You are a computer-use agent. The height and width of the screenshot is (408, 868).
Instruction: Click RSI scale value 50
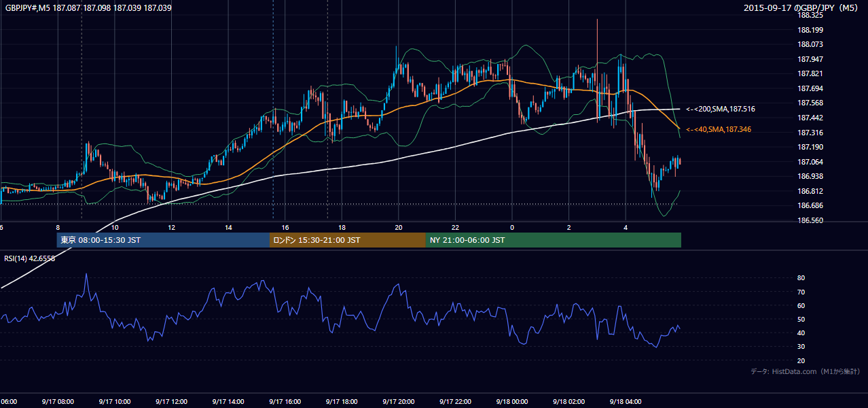pos(801,319)
